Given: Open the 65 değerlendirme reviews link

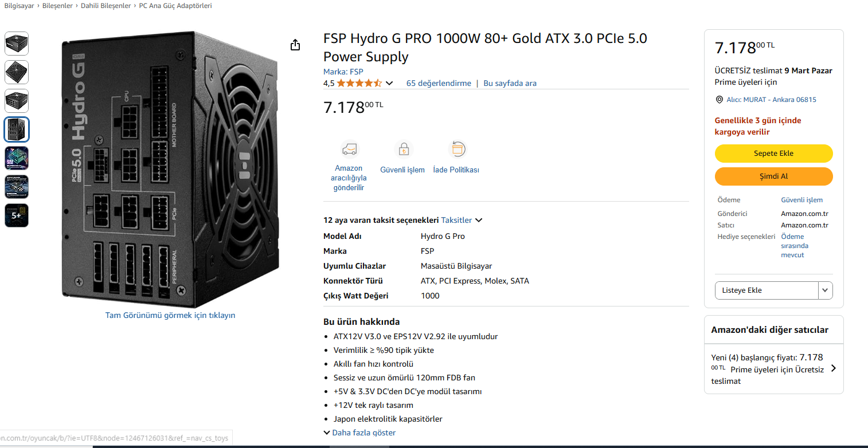Looking at the screenshot, I should [439, 83].
